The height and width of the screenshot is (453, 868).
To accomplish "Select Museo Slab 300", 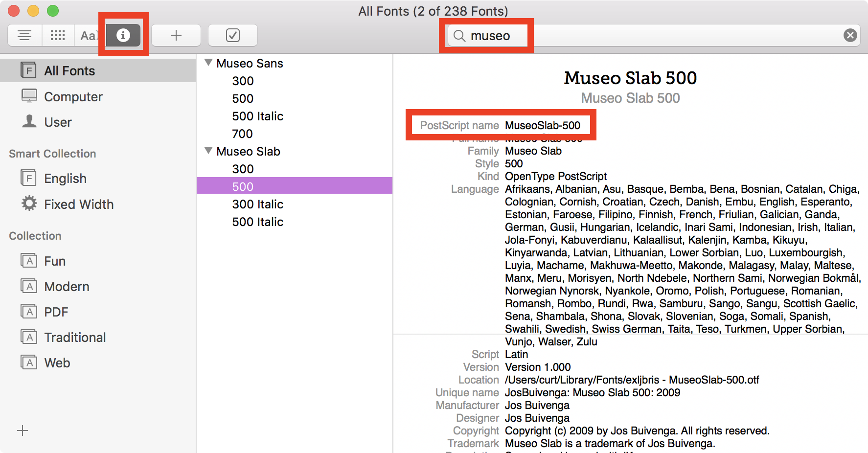I will (x=295, y=169).
